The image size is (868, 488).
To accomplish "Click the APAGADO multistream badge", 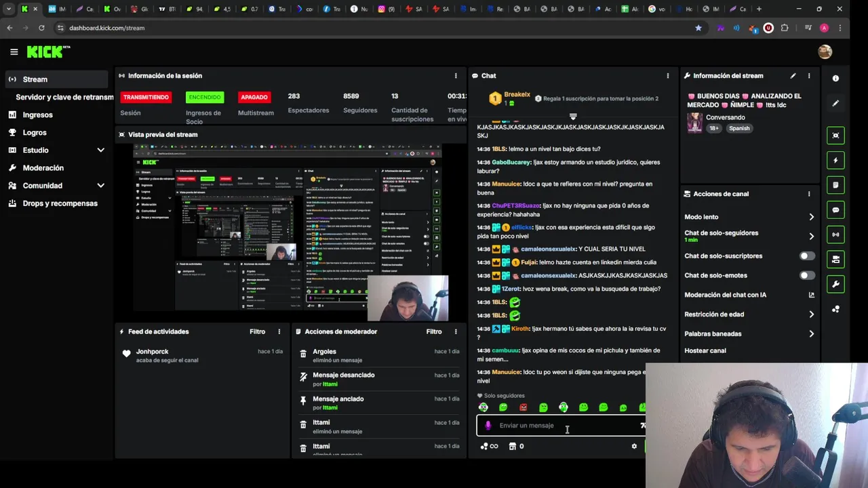I will point(254,97).
